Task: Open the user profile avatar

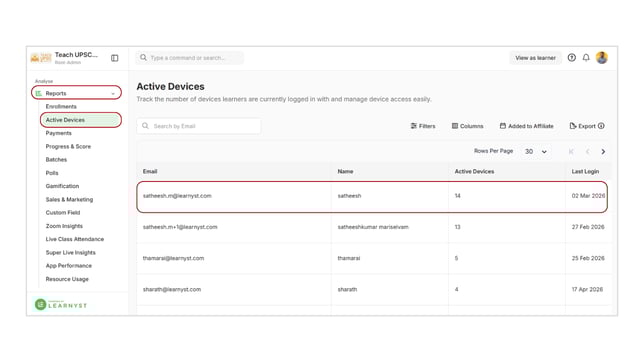Action: coord(602,58)
